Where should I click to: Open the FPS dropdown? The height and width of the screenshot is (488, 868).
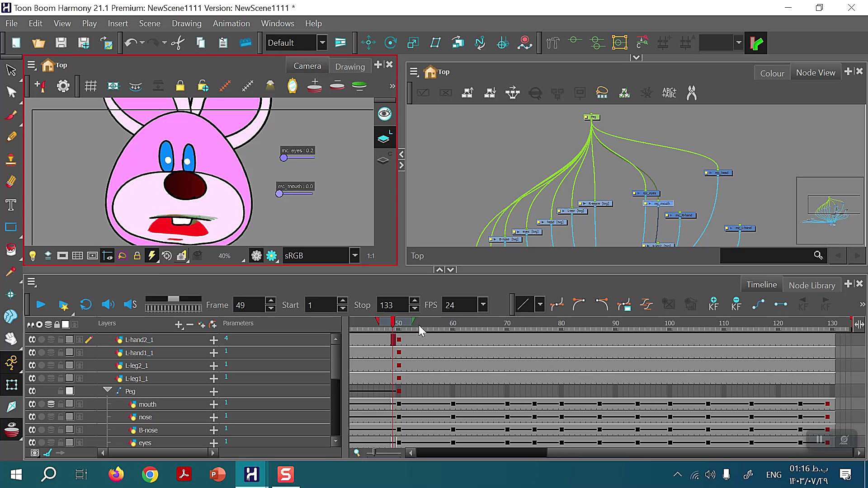click(483, 305)
